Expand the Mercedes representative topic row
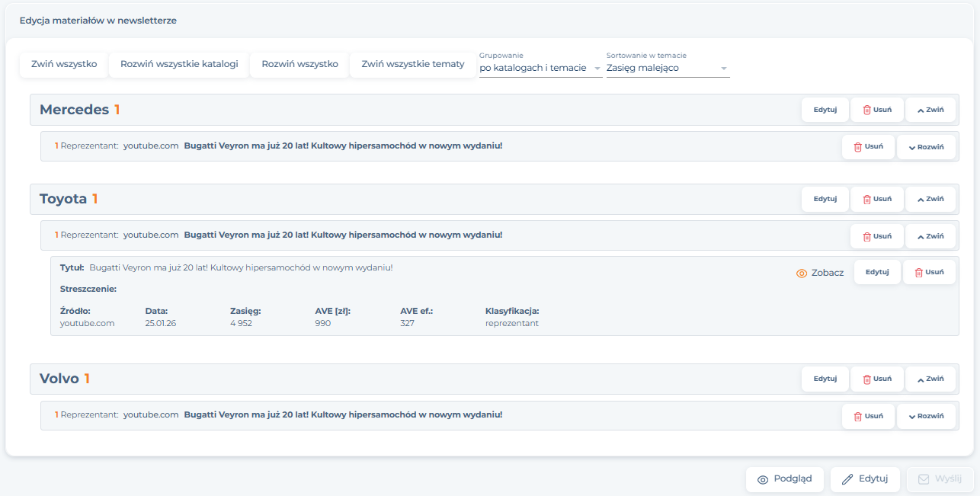 pos(926,147)
